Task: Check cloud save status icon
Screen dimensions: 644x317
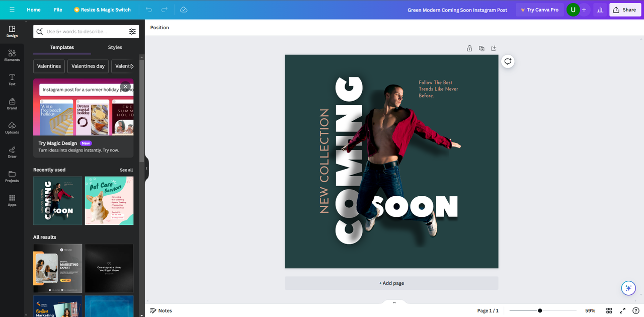Action: tap(184, 10)
